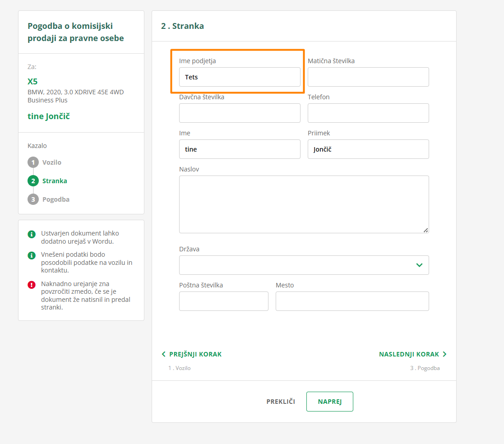This screenshot has height=444, width=504.
Task: Click the left chevron by Prejšnji korak
Action: tap(164, 354)
